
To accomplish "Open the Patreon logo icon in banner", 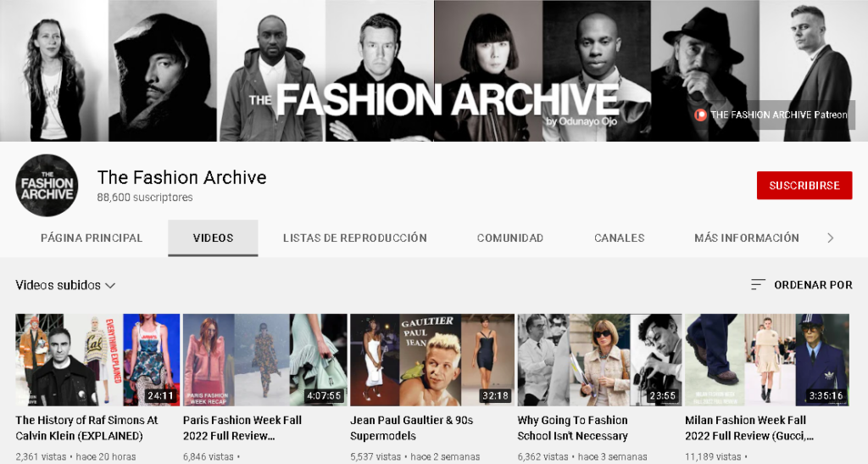I will (x=700, y=115).
